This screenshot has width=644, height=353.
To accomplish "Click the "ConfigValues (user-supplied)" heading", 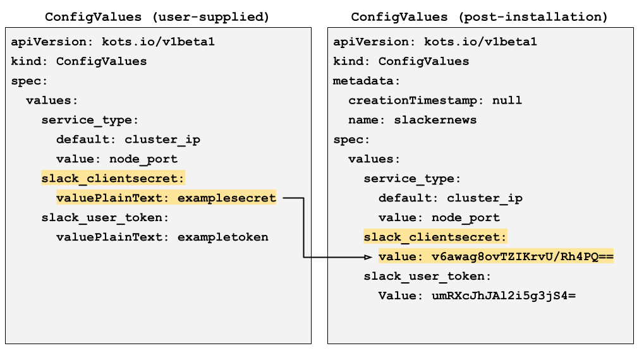I will (x=157, y=17).
